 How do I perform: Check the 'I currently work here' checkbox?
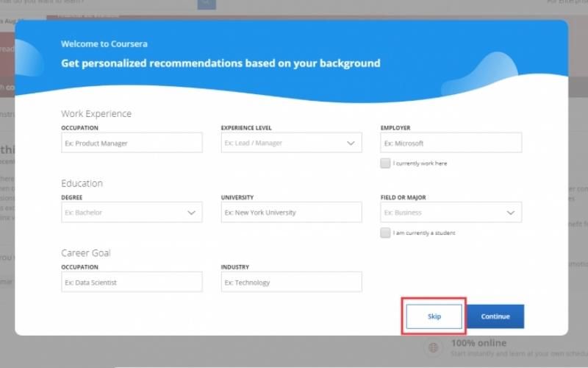coord(385,163)
